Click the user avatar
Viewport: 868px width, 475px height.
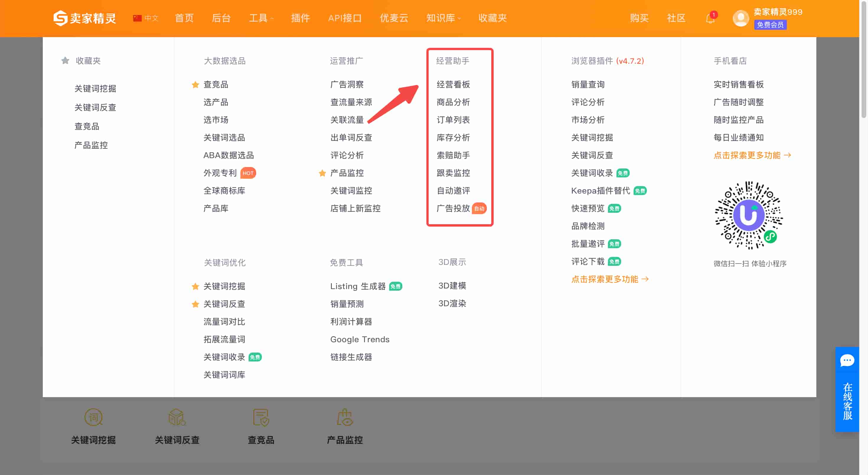pyautogui.click(x=741, y=18)
